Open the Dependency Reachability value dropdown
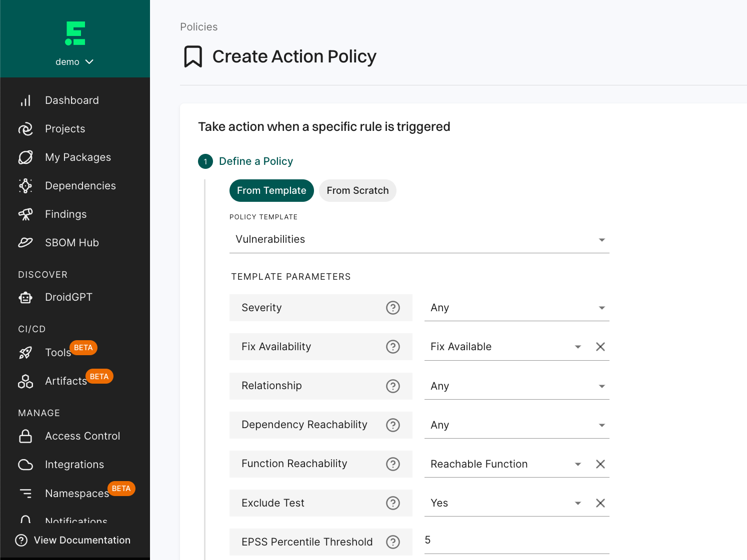Screen dimensions: 747x560 [x=516, y=425]
